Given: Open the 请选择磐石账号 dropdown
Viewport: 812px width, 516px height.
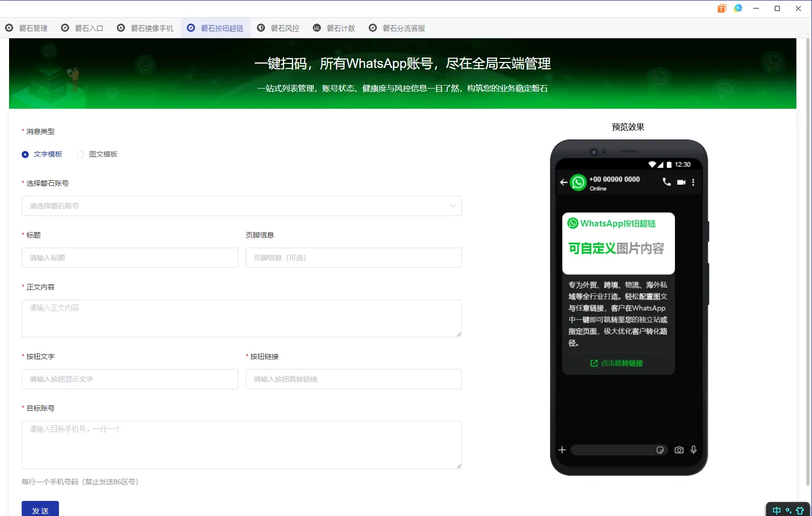Looking at the screenshot, I should pyautogui.click(x=241, y=206).
